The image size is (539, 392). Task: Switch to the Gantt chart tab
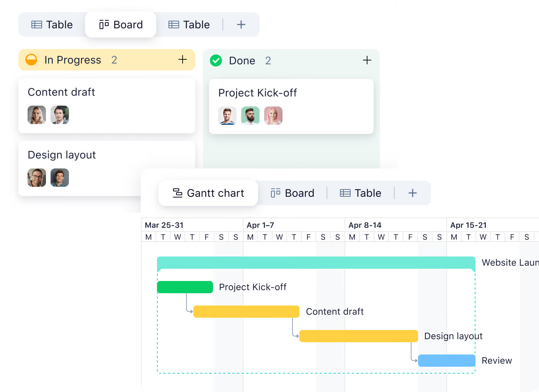click(208, 193)
